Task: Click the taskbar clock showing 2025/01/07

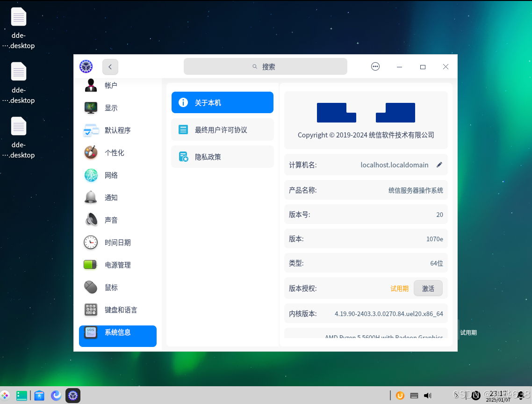Action: tap(498, 396)
